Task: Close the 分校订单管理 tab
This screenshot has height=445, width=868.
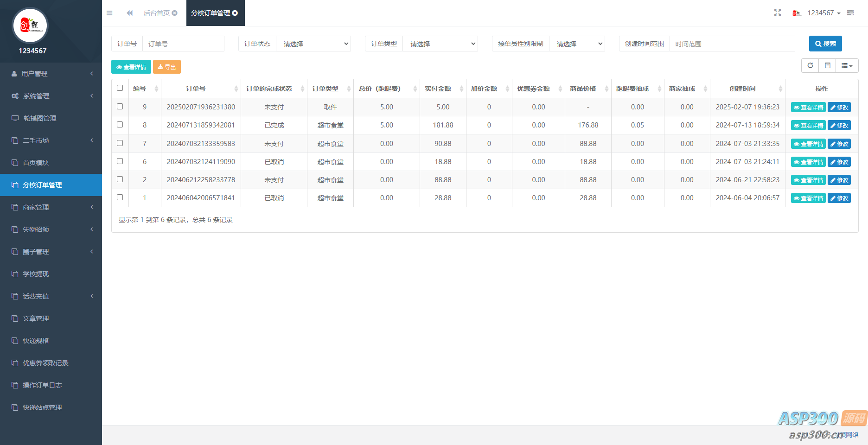Action: coord(235,13)
